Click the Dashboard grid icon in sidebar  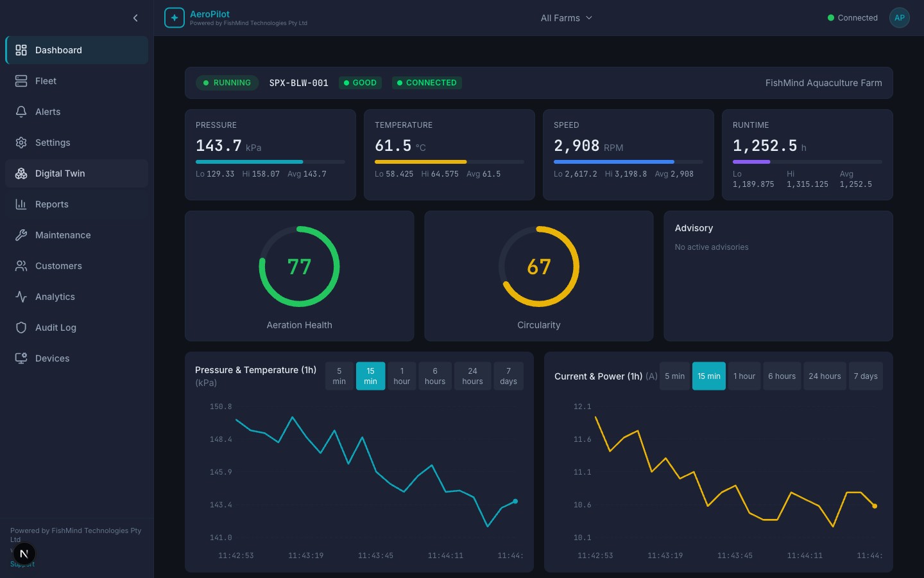[x=21, y=50]
